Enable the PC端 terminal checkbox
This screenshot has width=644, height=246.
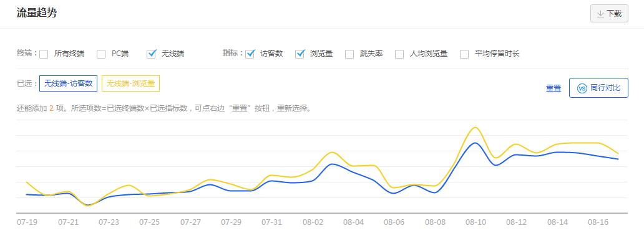click(101, 54)
